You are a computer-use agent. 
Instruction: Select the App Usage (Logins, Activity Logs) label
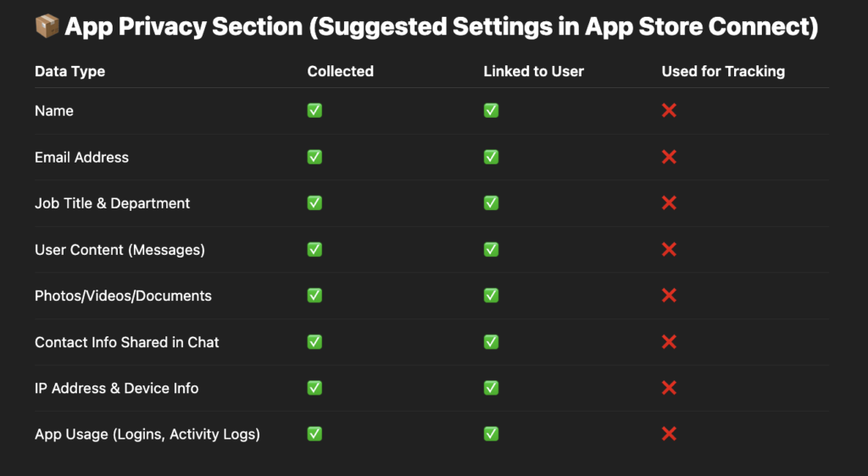click(147, 434)
